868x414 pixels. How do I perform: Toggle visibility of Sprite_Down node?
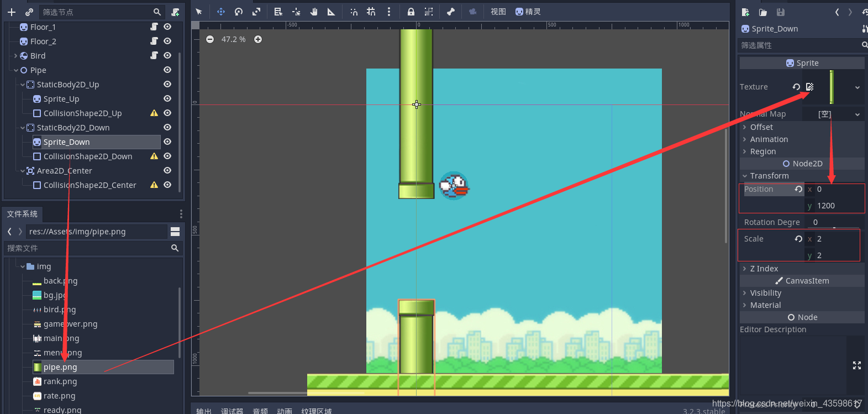167,142
